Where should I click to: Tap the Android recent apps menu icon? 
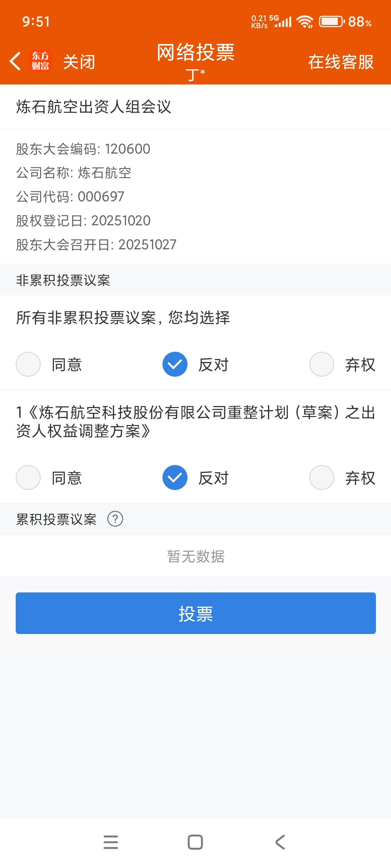[x=111, y=842]
